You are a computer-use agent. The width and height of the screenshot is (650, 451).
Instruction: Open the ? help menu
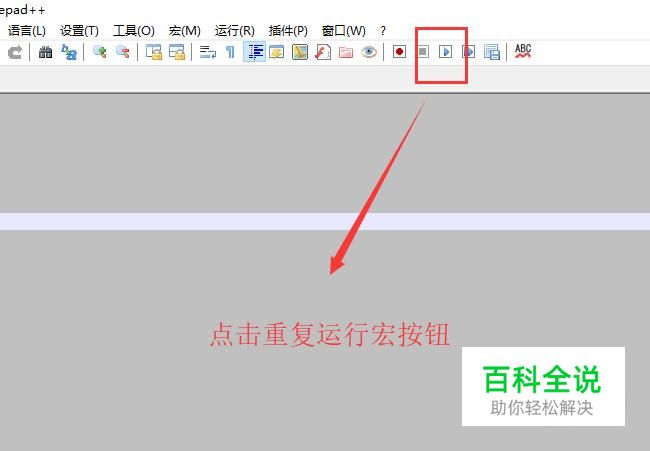(x=383, y=31)
